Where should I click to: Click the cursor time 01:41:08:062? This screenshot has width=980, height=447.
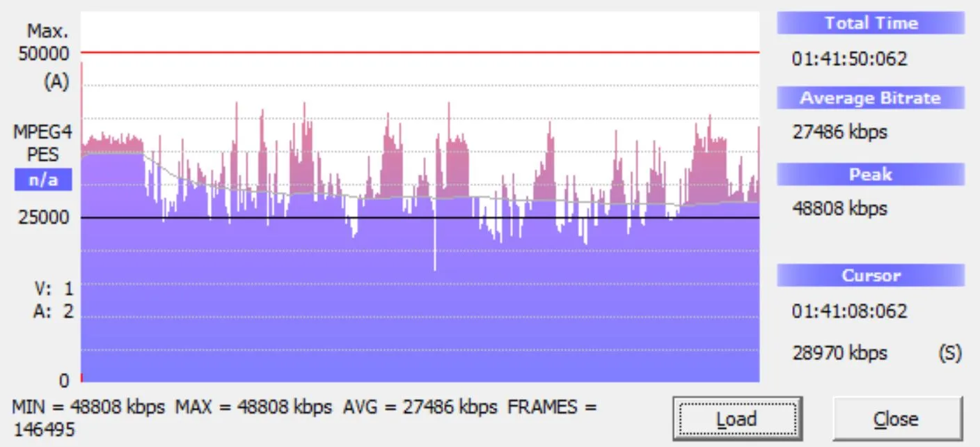pos(850,311)
